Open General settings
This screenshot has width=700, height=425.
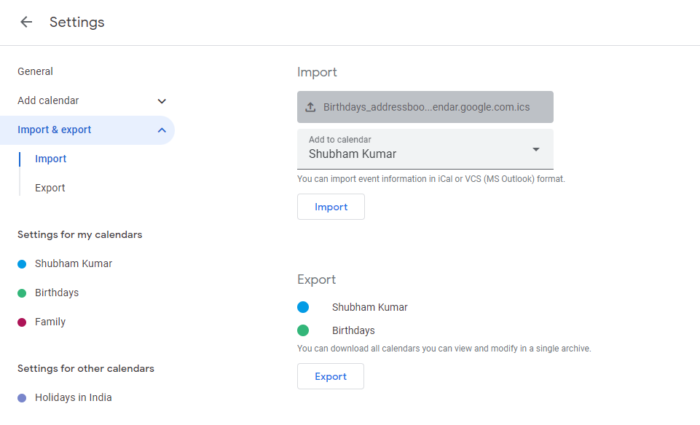pos(35,72)
